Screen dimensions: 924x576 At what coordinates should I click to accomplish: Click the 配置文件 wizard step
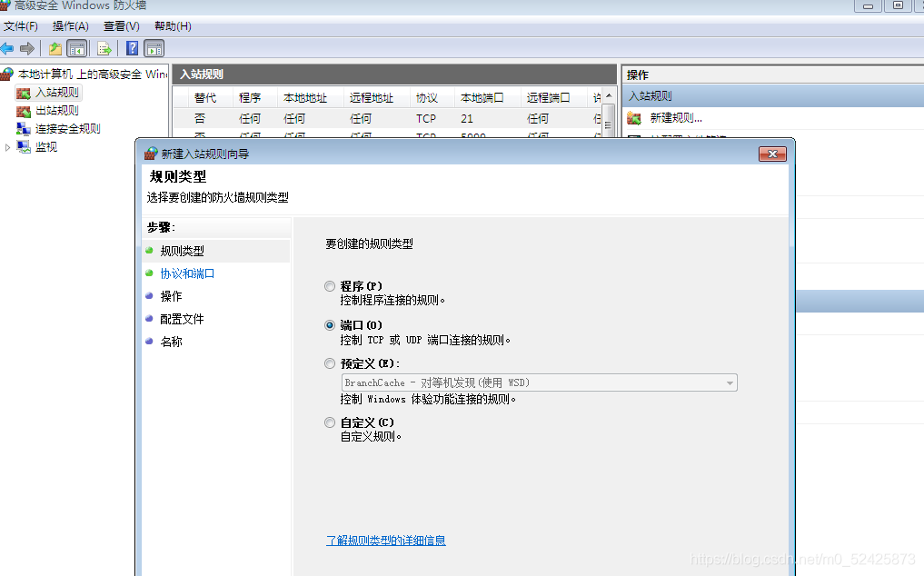[x=182, y=319]
